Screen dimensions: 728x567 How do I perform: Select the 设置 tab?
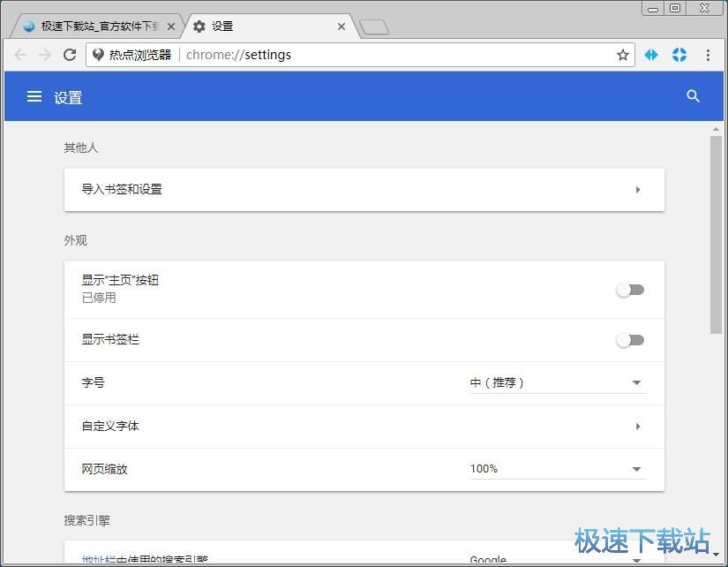[269, 26]
